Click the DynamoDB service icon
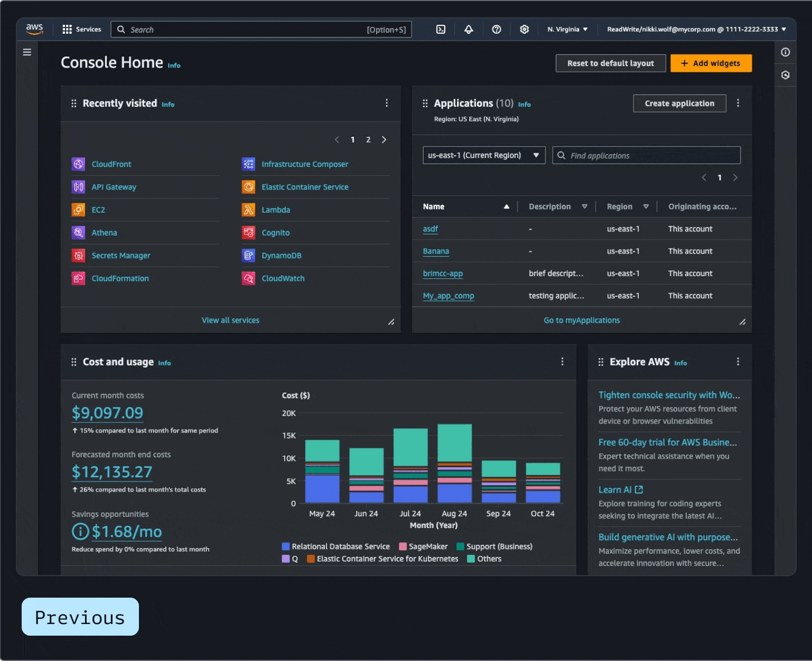 point(248,256)
